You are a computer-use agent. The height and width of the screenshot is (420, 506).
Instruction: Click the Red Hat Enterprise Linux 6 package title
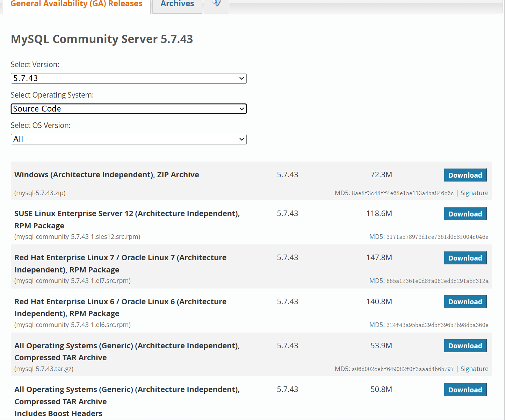tap(121, 307)
